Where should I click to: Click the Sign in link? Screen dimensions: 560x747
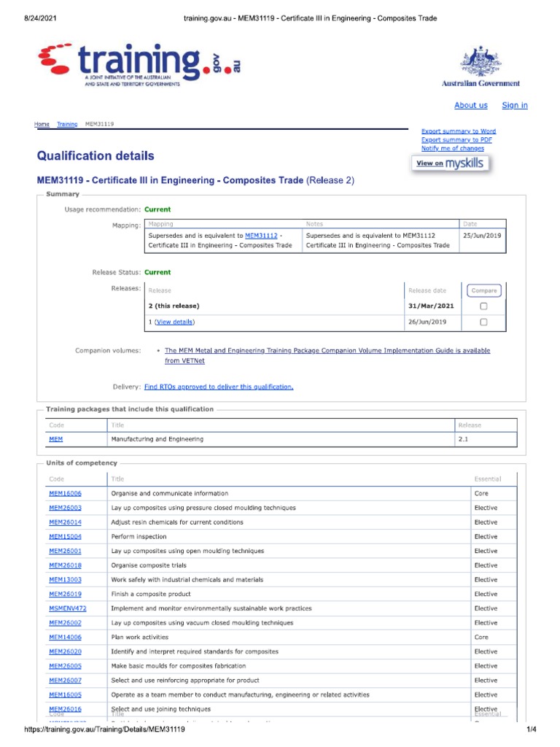pyautogui.click(x=514, y=105)
